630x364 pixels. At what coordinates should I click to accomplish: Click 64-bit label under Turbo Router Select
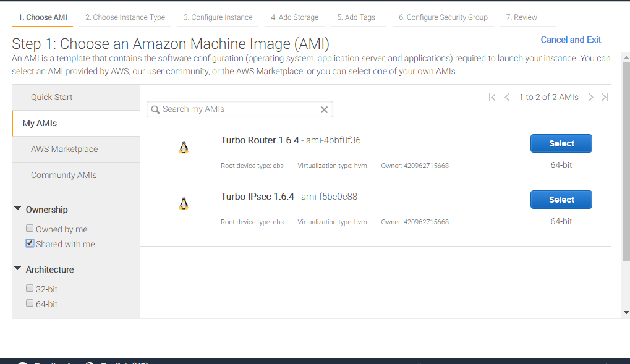[x=561, y=165]
